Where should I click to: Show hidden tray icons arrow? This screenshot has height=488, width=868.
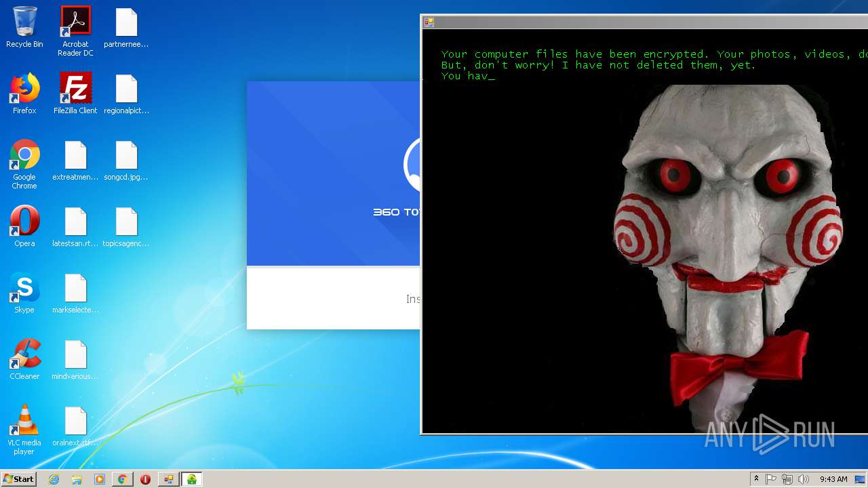[x=756, y=479]
